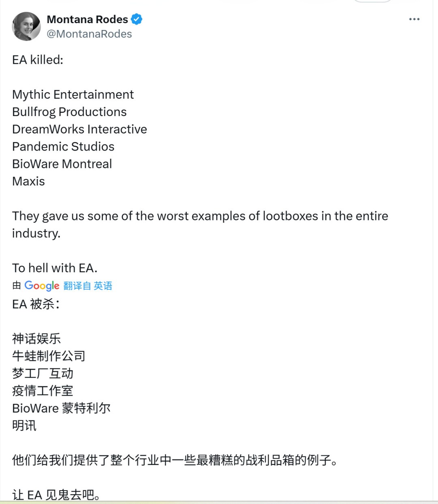Open the @MontanaRodes handle link
This screenshot has width=438, height=504.
click(x=90, y=34)
